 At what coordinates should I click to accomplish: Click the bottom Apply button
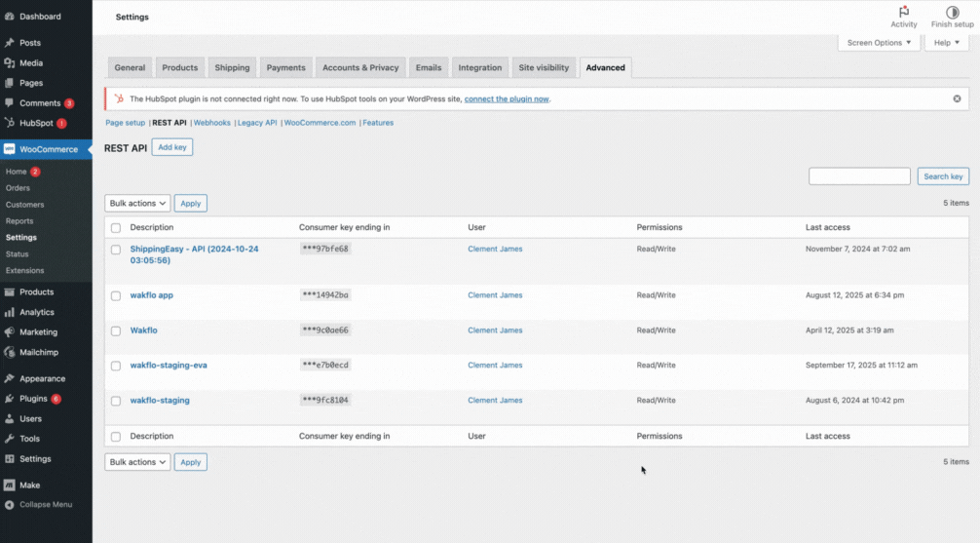191,462
